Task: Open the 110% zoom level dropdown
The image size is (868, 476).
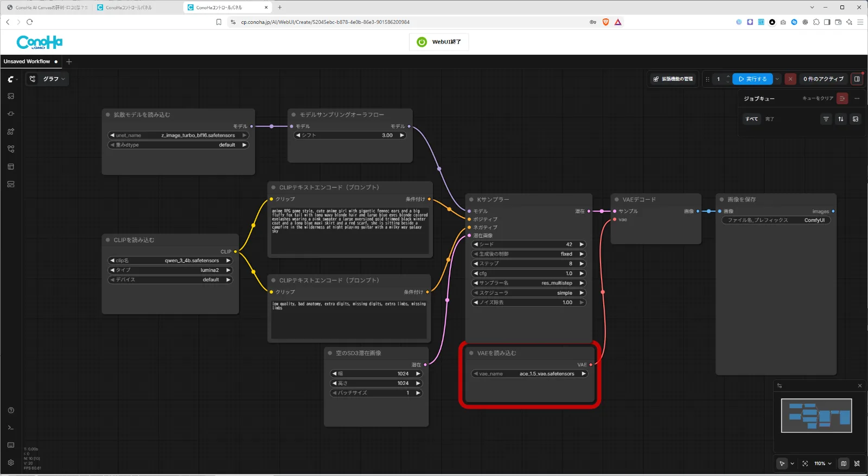Action: coord(822,464)
